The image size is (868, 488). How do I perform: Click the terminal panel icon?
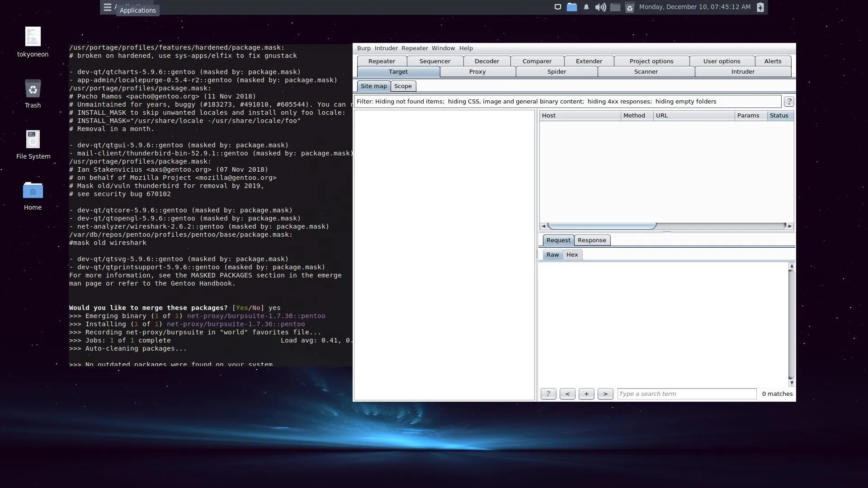[x=615, y=7]
